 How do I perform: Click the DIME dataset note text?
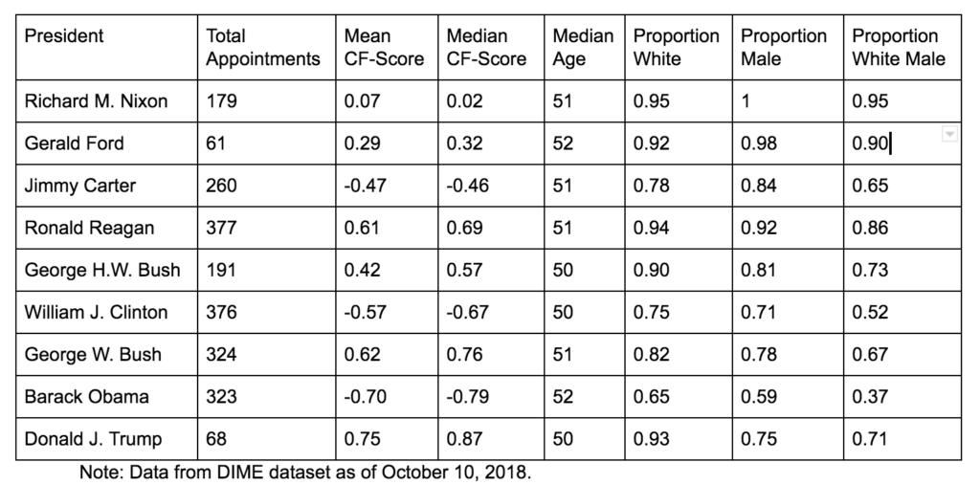(305, 472)
